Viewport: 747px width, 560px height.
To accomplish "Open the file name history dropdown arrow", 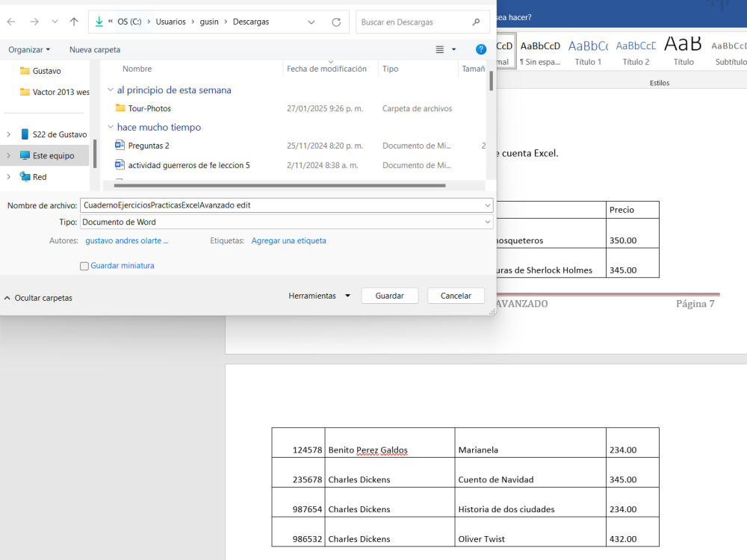I will [x=487, y=205].
